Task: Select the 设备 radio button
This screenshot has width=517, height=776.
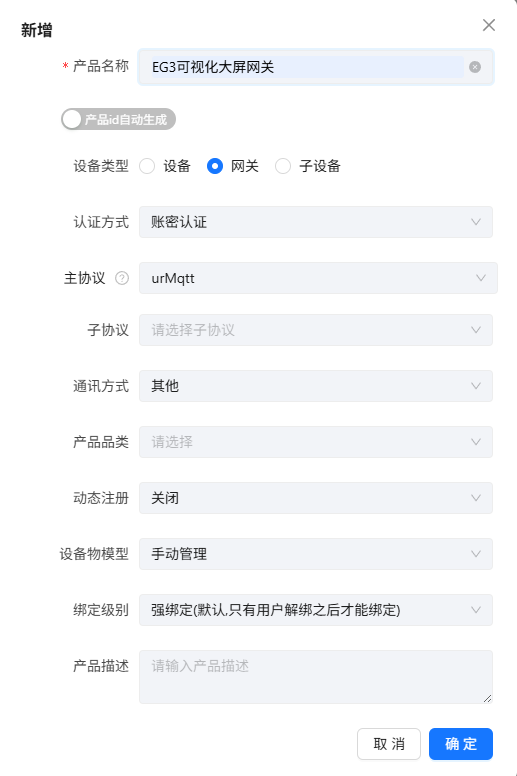Action: [x=147, y=166]
